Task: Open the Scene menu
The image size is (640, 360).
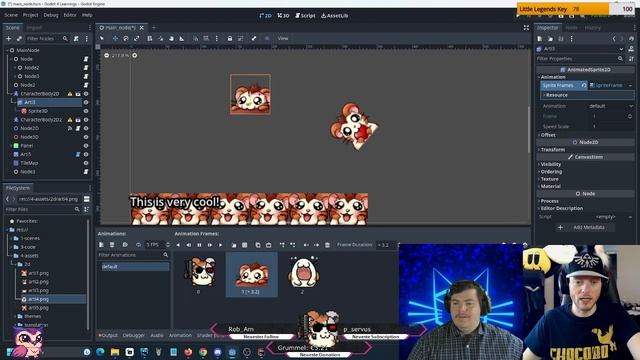Action: (11, 15)
